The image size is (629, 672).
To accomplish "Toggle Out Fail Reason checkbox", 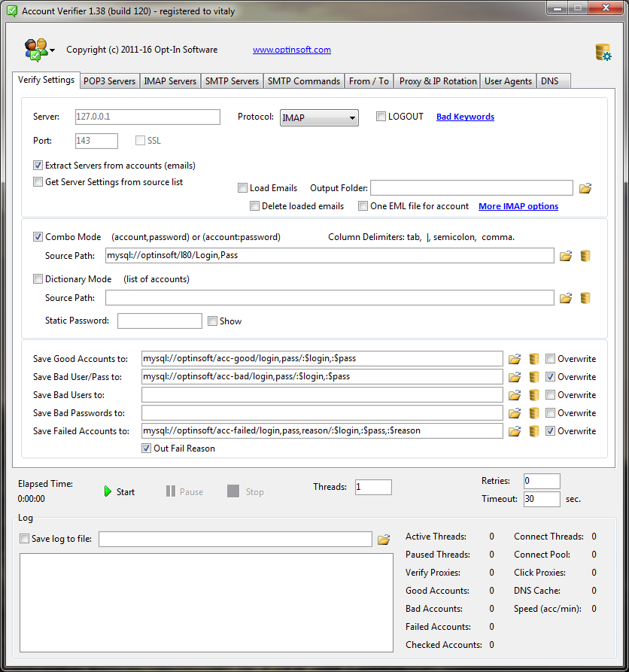I will point(147,449).
